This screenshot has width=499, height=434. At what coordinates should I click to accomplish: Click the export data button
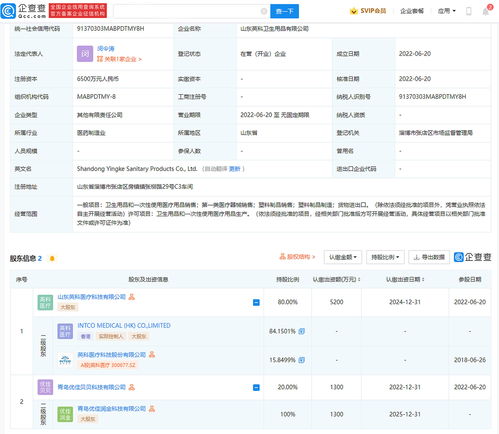[429, 257]
